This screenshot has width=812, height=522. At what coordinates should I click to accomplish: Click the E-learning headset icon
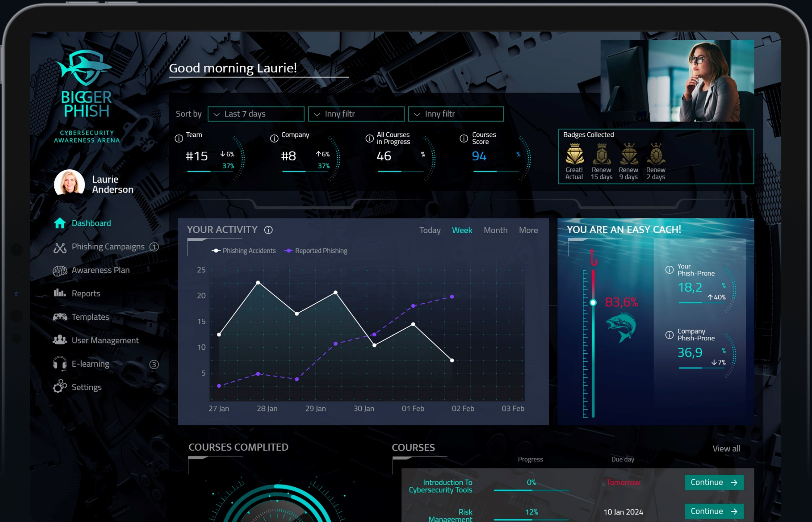point(60,364)
